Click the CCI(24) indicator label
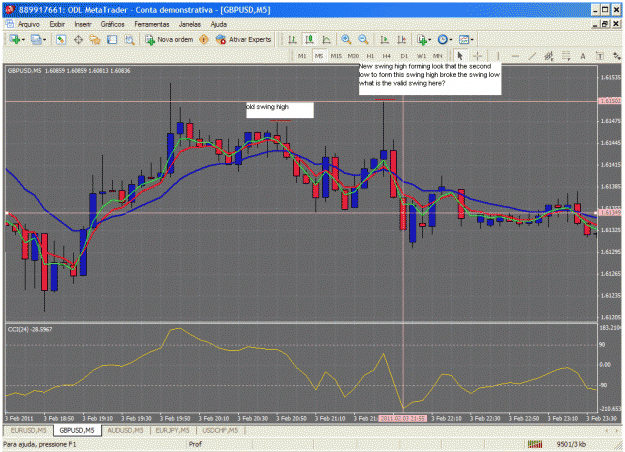Image resolution: width=625 pixels, height=452 pixels. (x=30, y=329)
